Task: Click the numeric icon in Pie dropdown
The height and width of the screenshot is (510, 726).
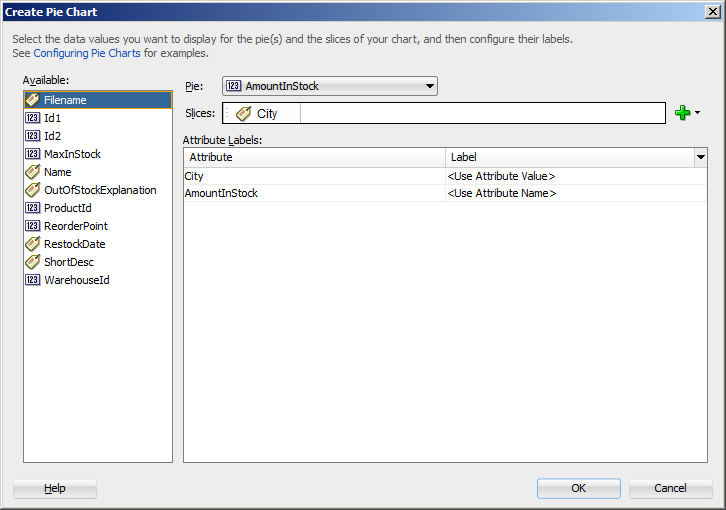Action: point(233,86)
